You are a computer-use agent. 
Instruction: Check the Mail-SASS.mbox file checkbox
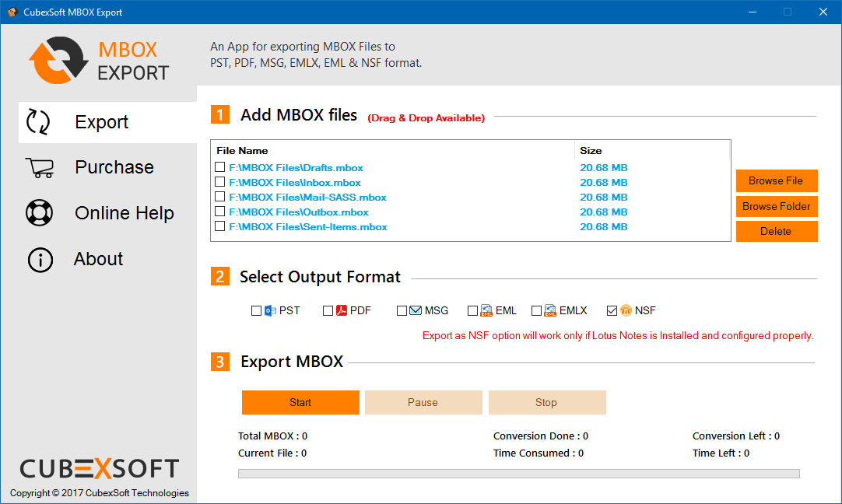click(x=219, y=197)
